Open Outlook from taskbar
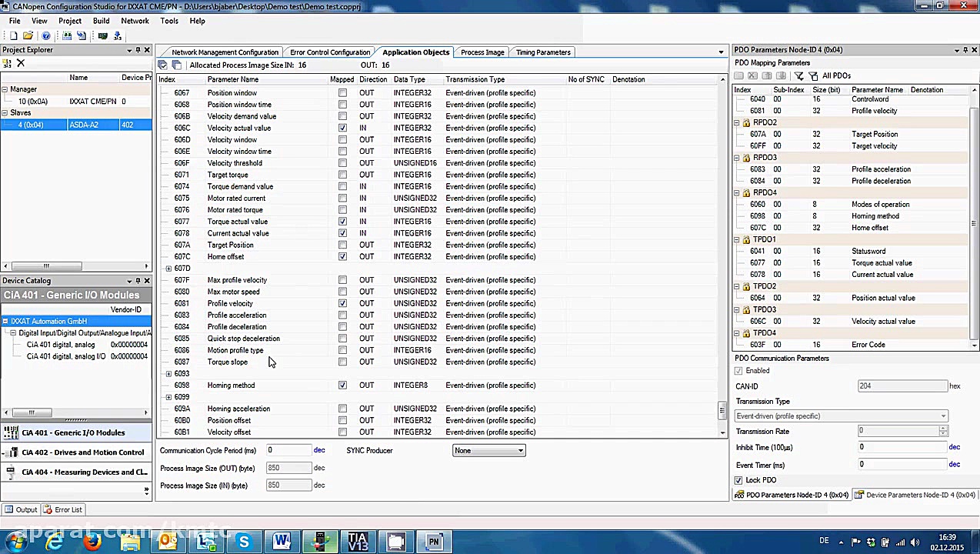 point(168,542)
